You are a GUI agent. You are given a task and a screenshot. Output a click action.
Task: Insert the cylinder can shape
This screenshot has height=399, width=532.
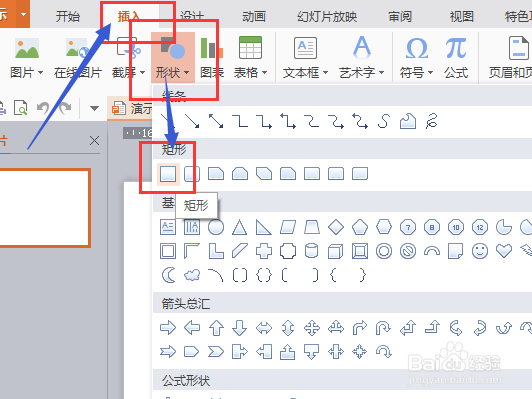[312, 251]
